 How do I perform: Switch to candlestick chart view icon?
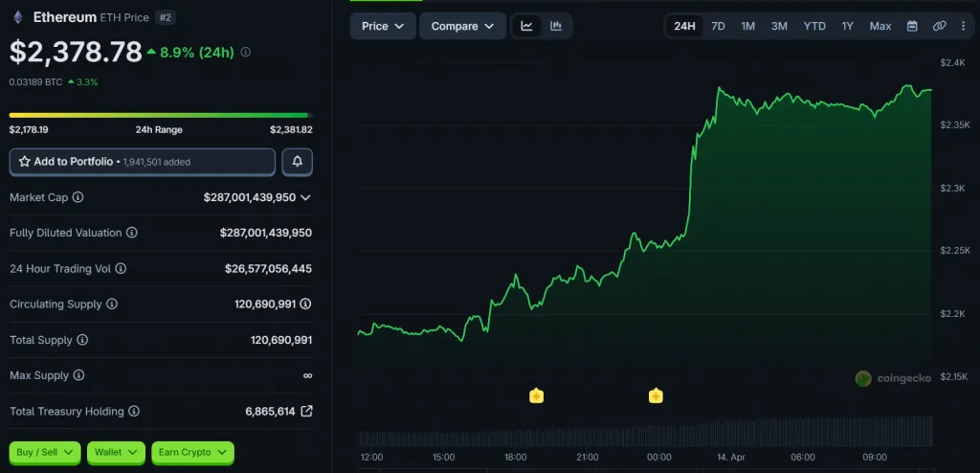(x=556, y=26)
